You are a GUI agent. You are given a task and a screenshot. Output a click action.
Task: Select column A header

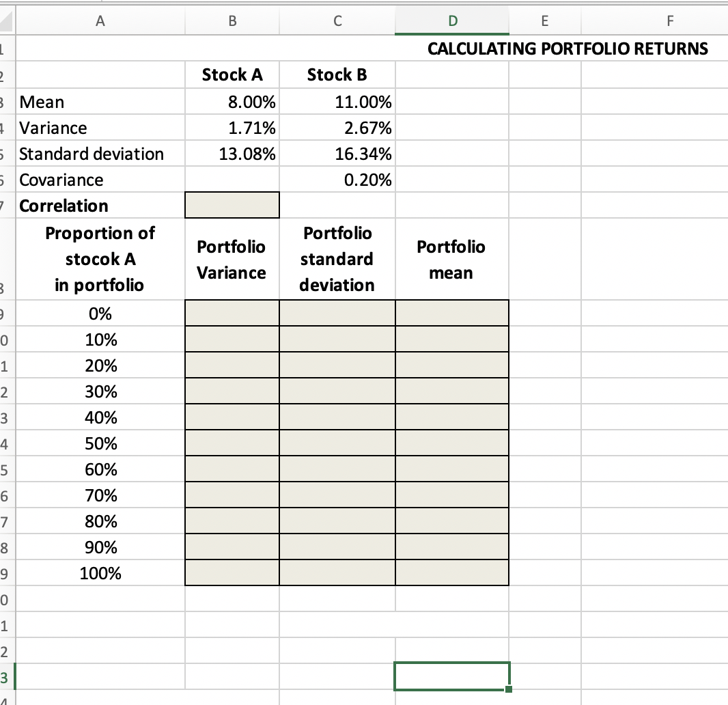click(100, 20)
